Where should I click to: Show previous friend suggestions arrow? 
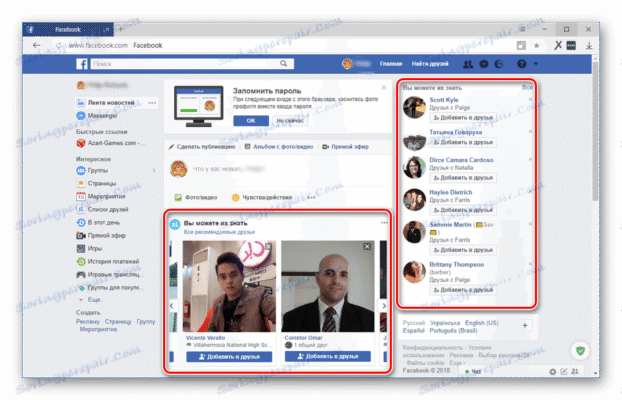point(172,306)
